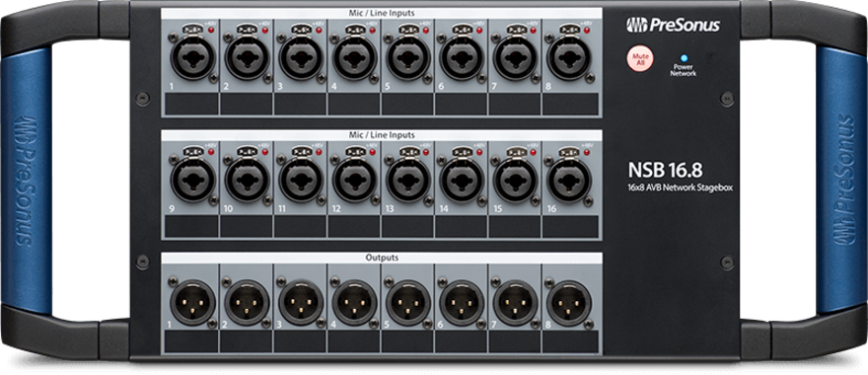The image size is (868, 375).
Task: Choose the input 13 combo jack
Action: [408, 180]
